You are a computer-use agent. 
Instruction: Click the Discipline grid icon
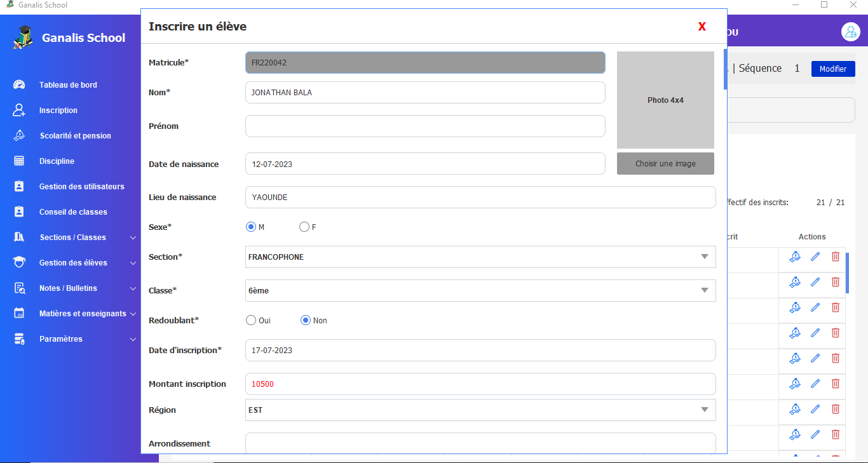[19, 161]
